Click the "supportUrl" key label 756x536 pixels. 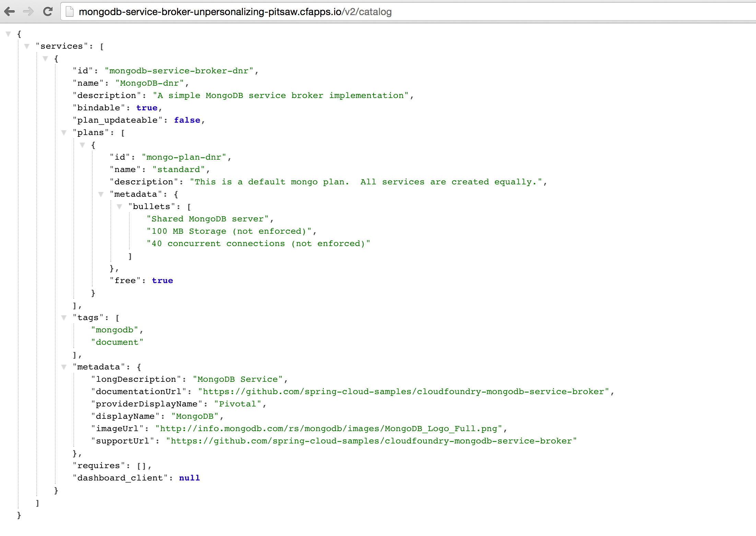pos(123,441)
